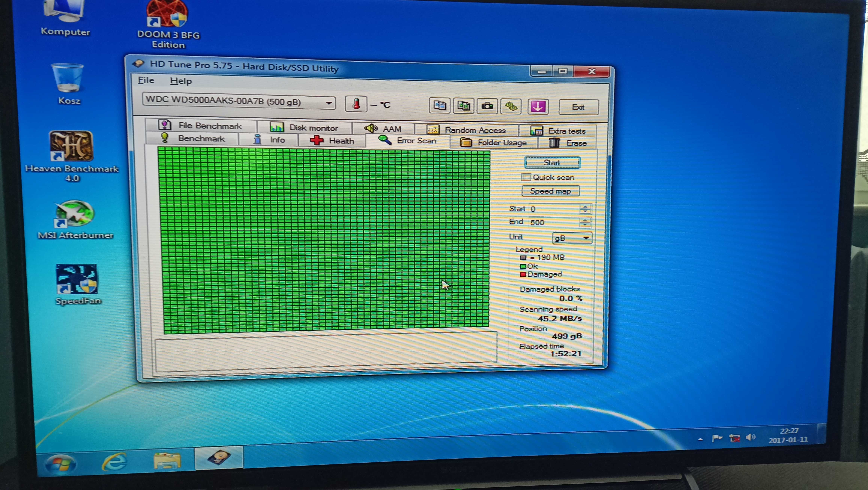The image size is (868, 490).
Task: Increase the Start value spinner
Action: pyautogui.click(x=585, y=207)
